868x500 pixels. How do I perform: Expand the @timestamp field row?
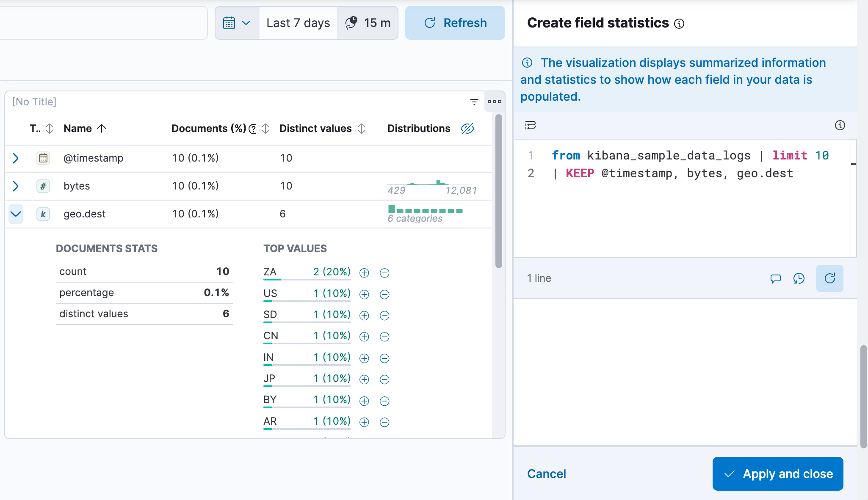pos(16,158)
